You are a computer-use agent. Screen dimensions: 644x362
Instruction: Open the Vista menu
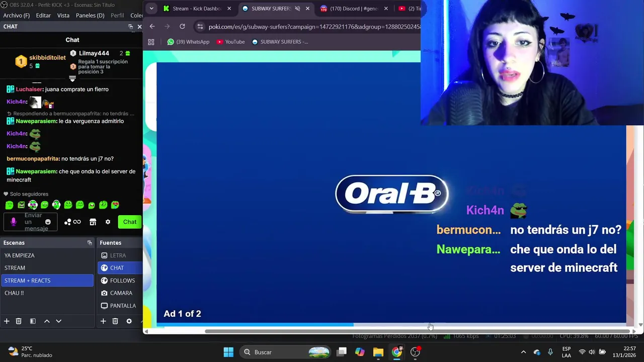coord(63,16)
